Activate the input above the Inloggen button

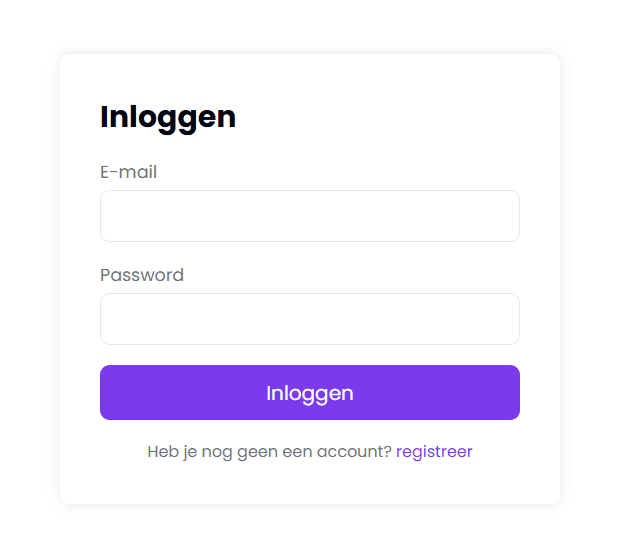[310, 319]
